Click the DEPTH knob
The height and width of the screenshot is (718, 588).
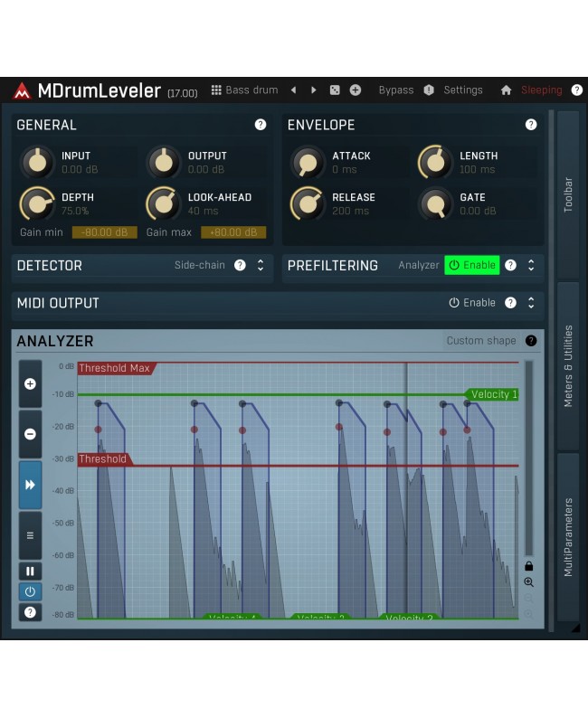click(x=37, y=203)
